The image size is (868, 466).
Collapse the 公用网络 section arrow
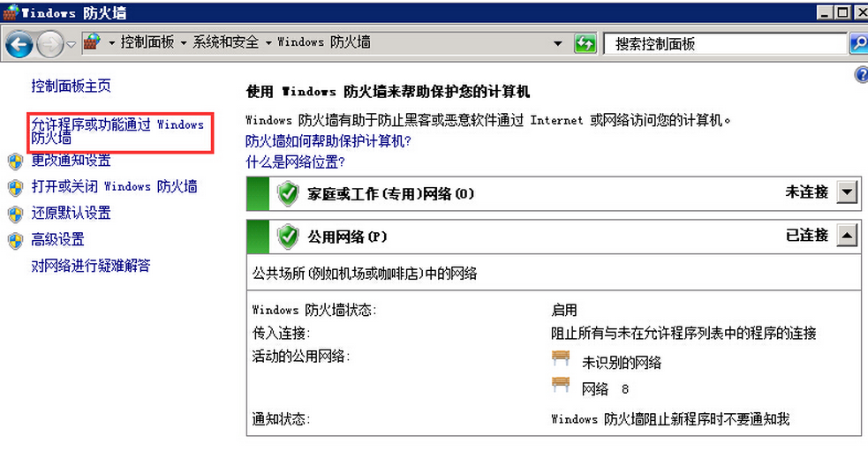tap(847, 236)
